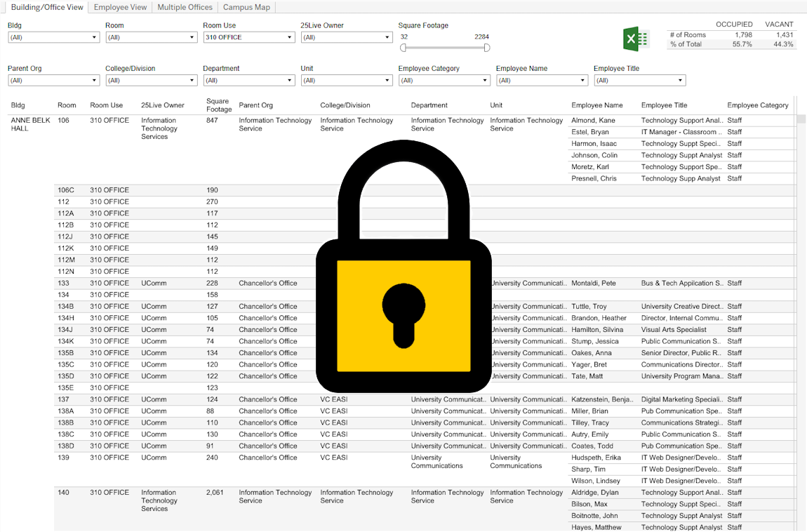Screen dimensions: 807x532
Task: Click the Employee Name column header
Action: click(597, 105)
